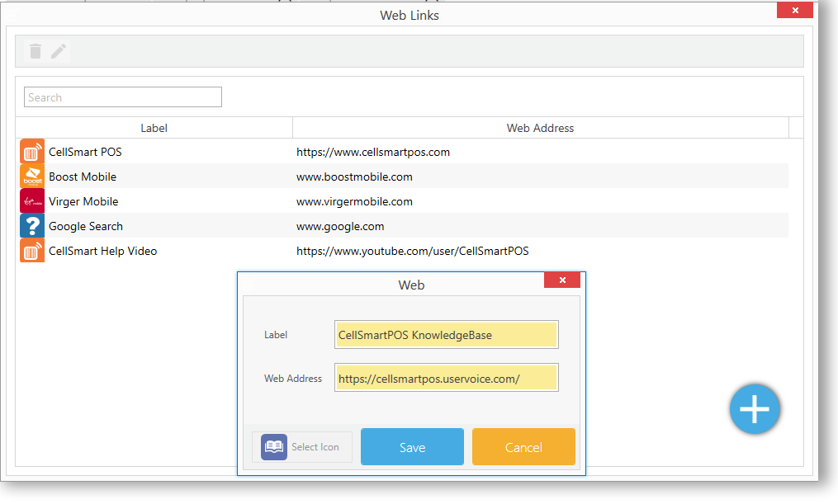Sort by the Web Address column header
The image size is (838, 504).
point(540,128)
